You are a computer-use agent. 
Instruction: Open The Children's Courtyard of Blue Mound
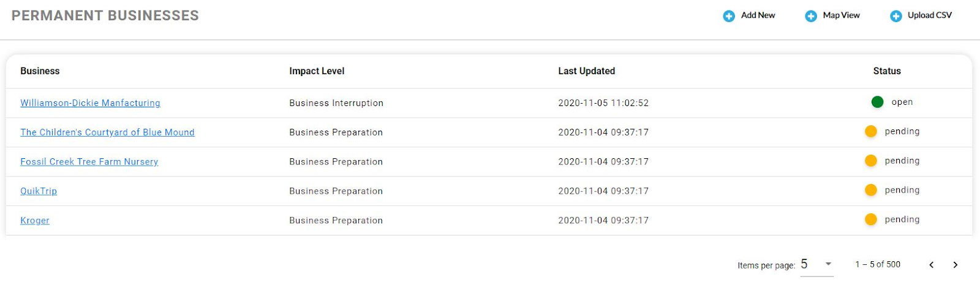click(107, 132)
